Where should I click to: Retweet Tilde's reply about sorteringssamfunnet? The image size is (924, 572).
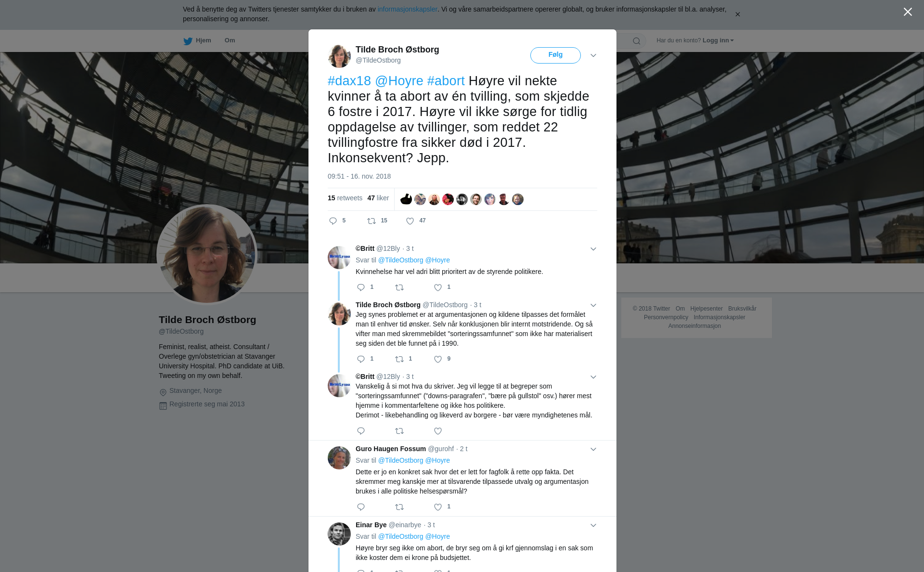click(399, 359)
